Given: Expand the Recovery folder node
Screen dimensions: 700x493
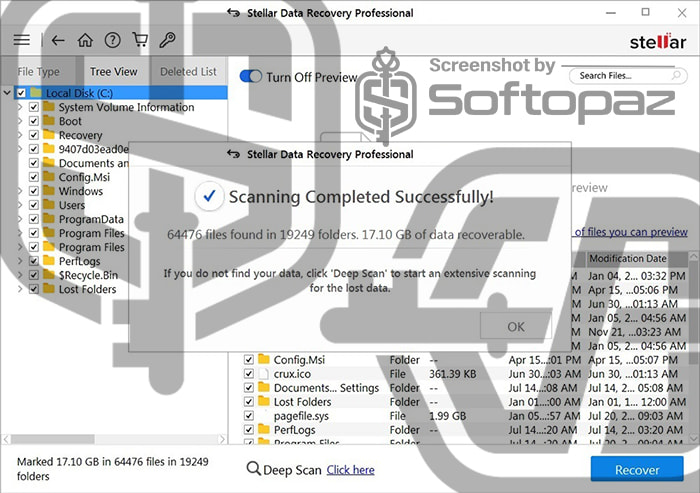Looking at the screenshot, I should point(20,135).
